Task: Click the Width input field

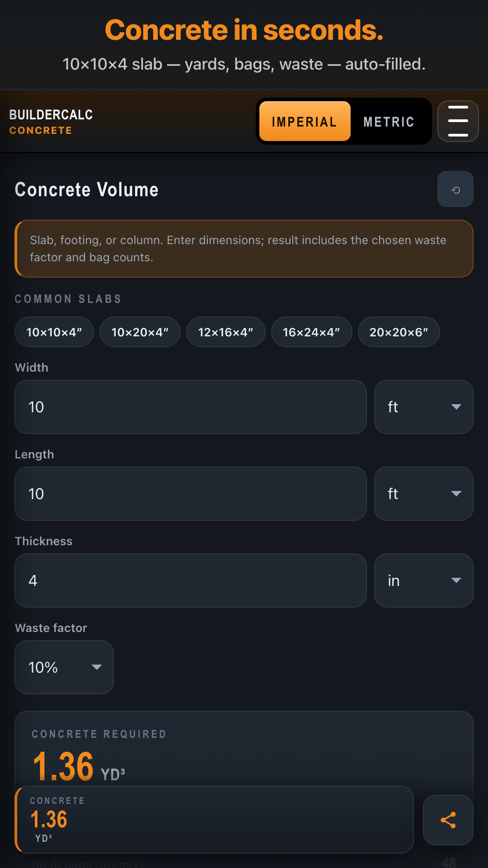Action: pyautogui.click(x=190, y=407)
